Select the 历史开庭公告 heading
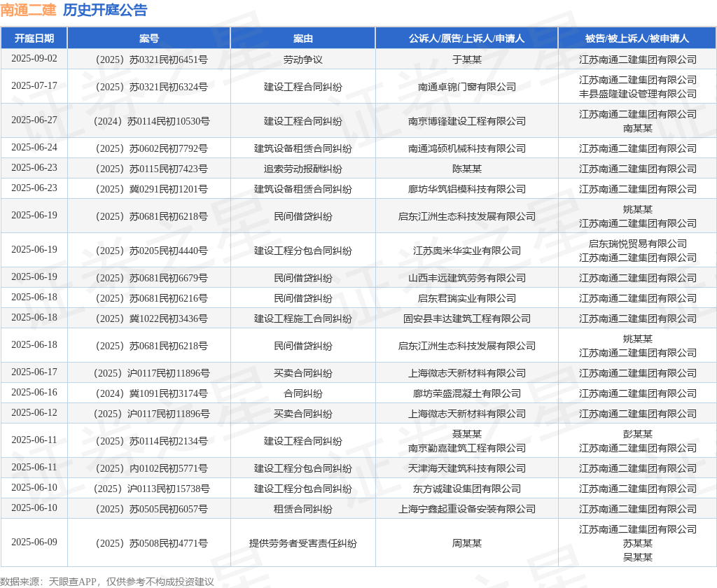This screenshot has width=717, height=588. pos(105,10)
